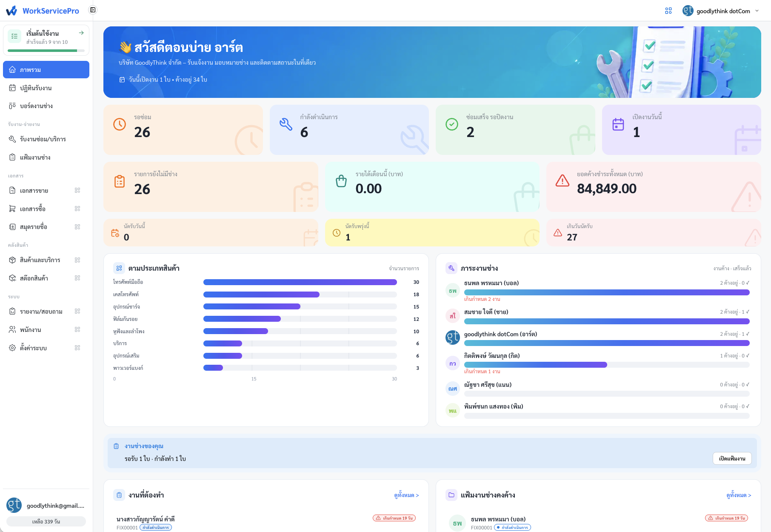The width and height of the screenshot is (771, 532).
Task: Open the getting started checklist arrow
Action: click(81, 33)
